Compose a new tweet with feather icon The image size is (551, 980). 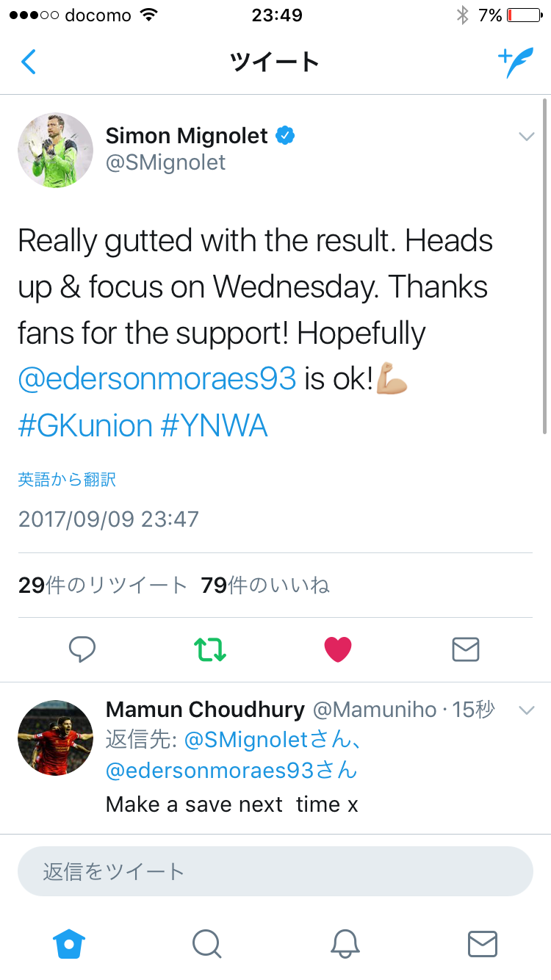[515, 62]
